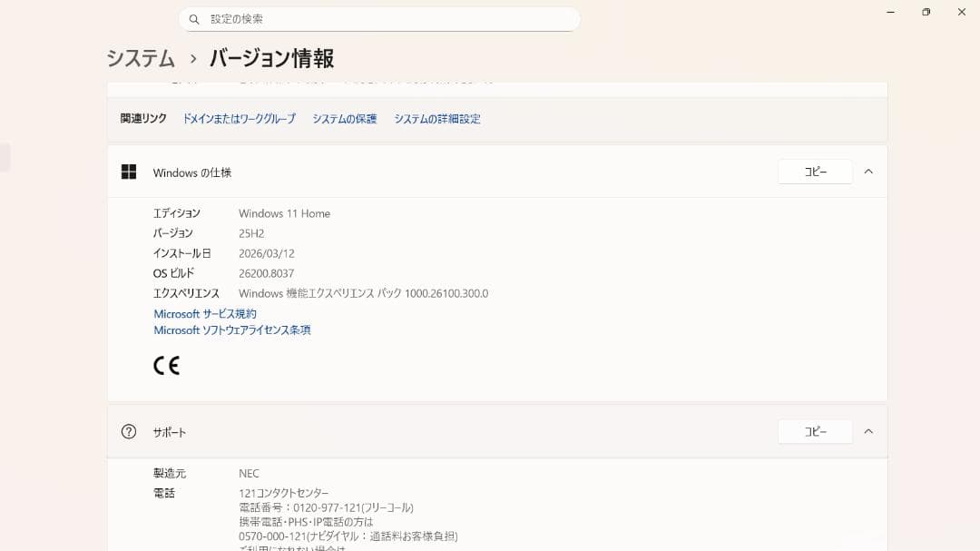Click the question mark icon next to サポート
This screenshot has height=551, width=980.
[x=128, y=431]
